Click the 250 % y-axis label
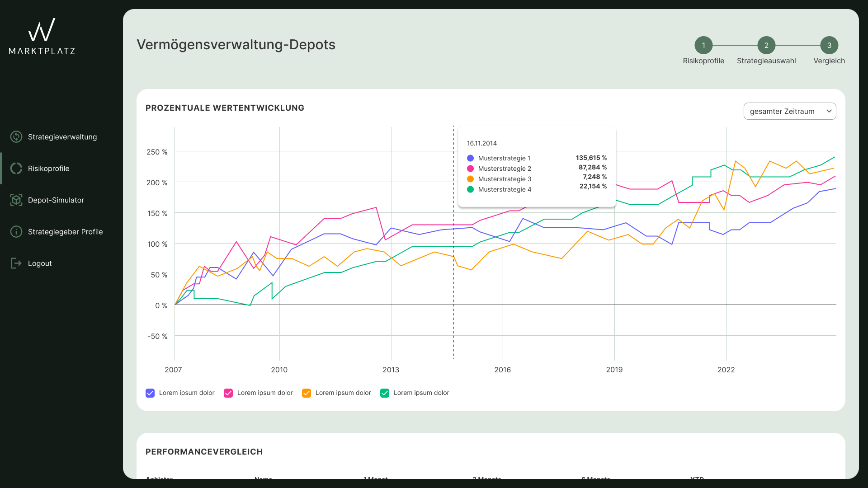The image size is (868, 488). [157, 152]
